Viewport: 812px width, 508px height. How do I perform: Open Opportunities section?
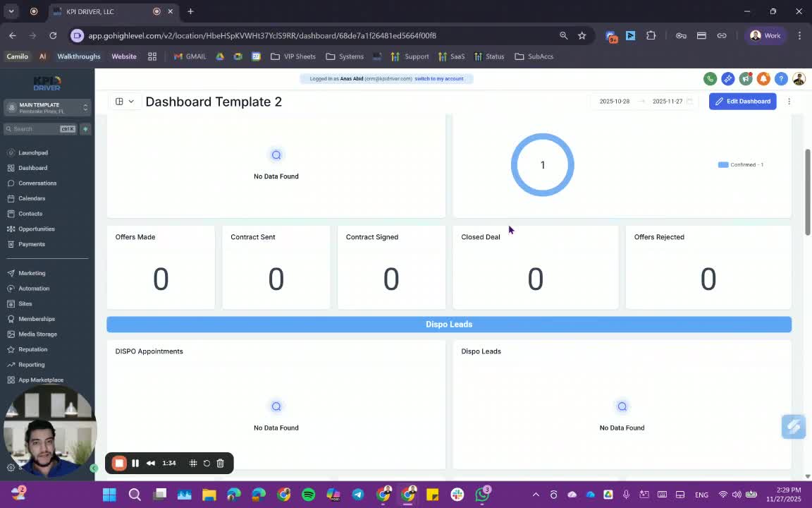click(x=36, y=229)
